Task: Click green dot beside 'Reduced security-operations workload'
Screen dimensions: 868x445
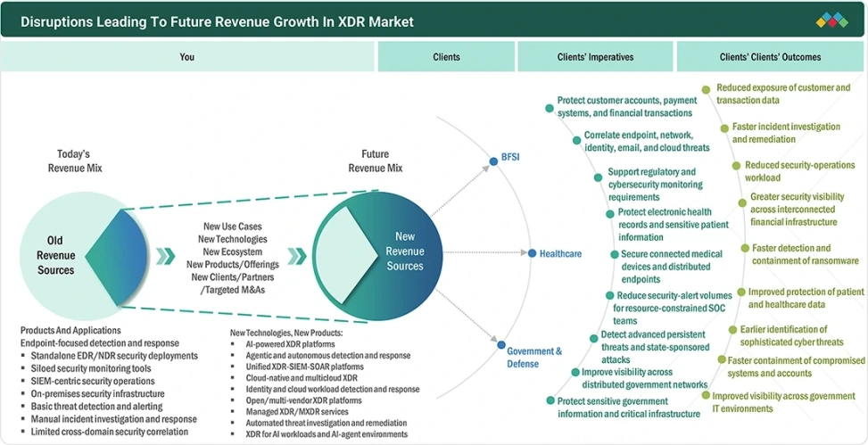Action: (x=736, y=166)
